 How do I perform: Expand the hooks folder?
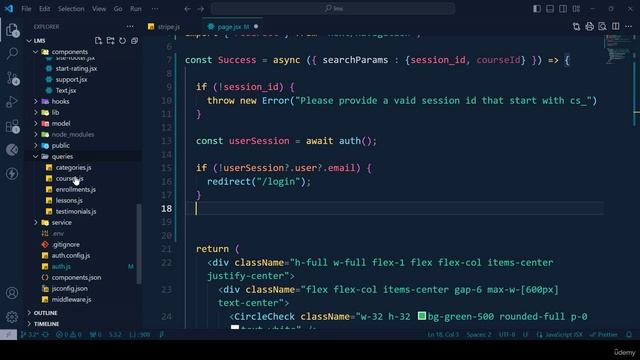pos(36,101)
